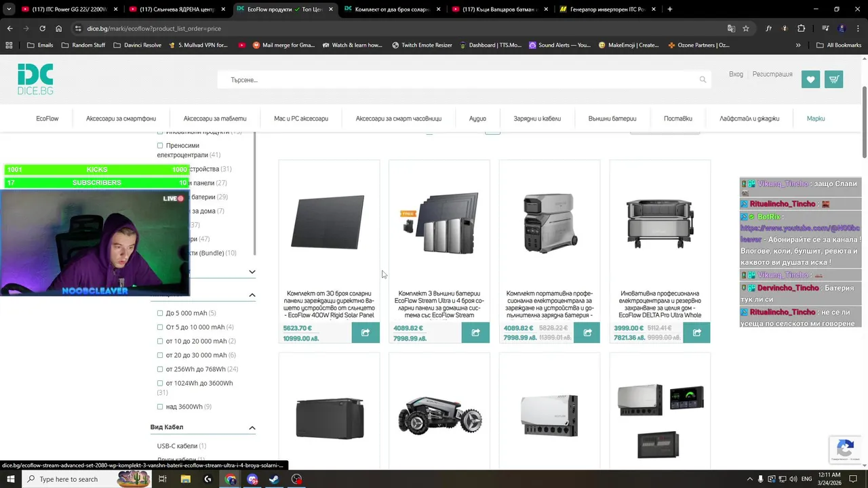The image size is (868, 488).
Task: Collapse the Вид Кабел filter section
Action: click(252, 428)
